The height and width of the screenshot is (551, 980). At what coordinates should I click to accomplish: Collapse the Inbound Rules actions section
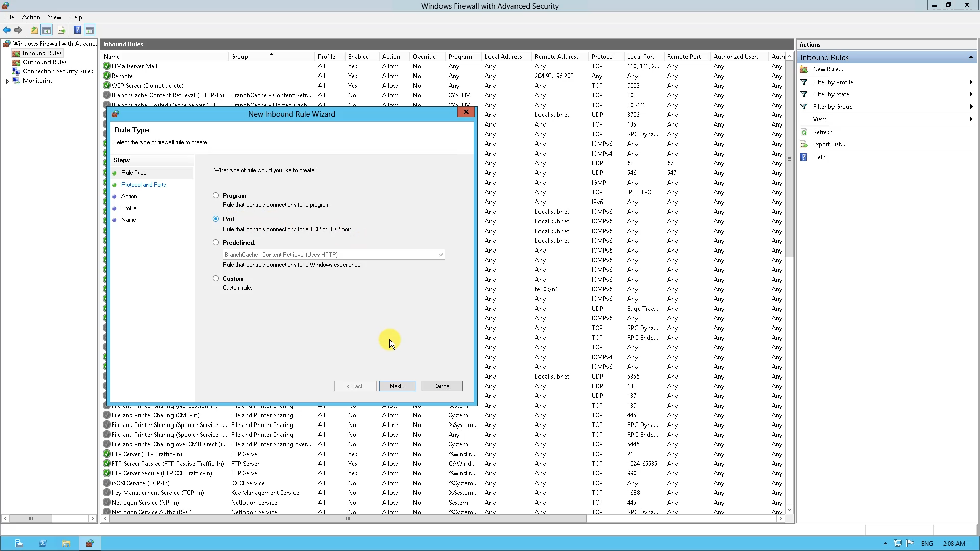coord(971,57)
